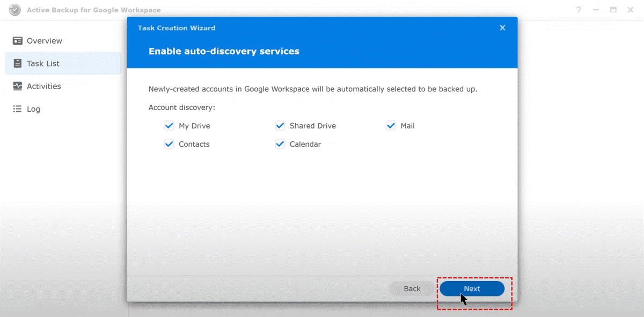644x317 pixels.
Task: Minimize the Active Backup window
Action: [596, 10]
